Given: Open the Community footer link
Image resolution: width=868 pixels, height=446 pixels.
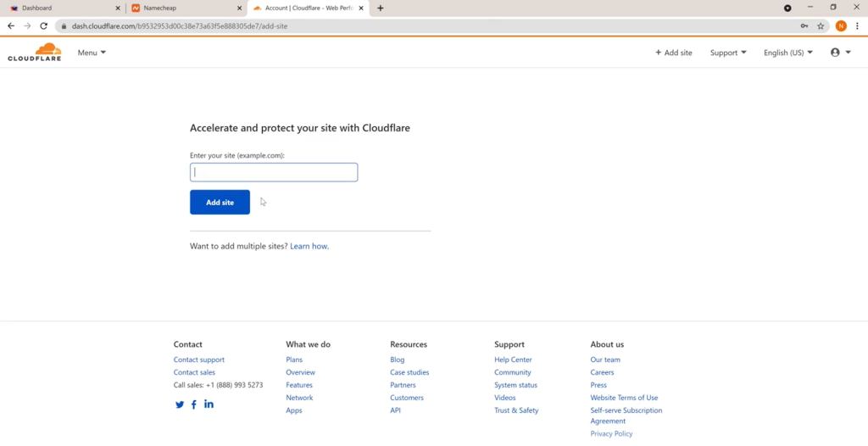Looking at the screenshot, I should 513,372.
